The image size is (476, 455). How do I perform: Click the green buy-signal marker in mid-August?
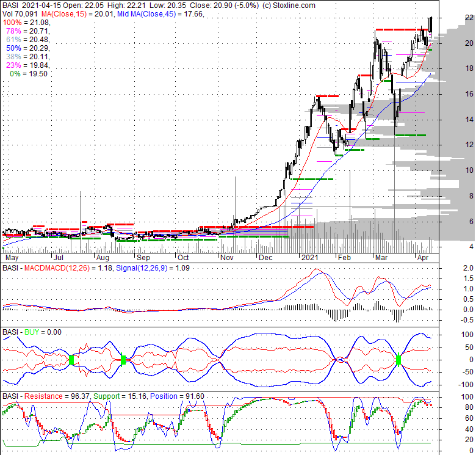[123, 360]
